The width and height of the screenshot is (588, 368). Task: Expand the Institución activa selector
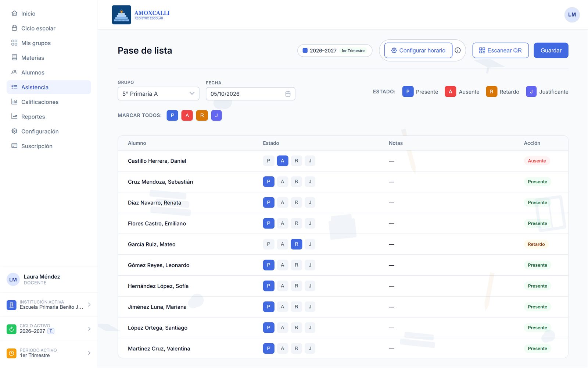pyautogui.click(x=49, y=305)
